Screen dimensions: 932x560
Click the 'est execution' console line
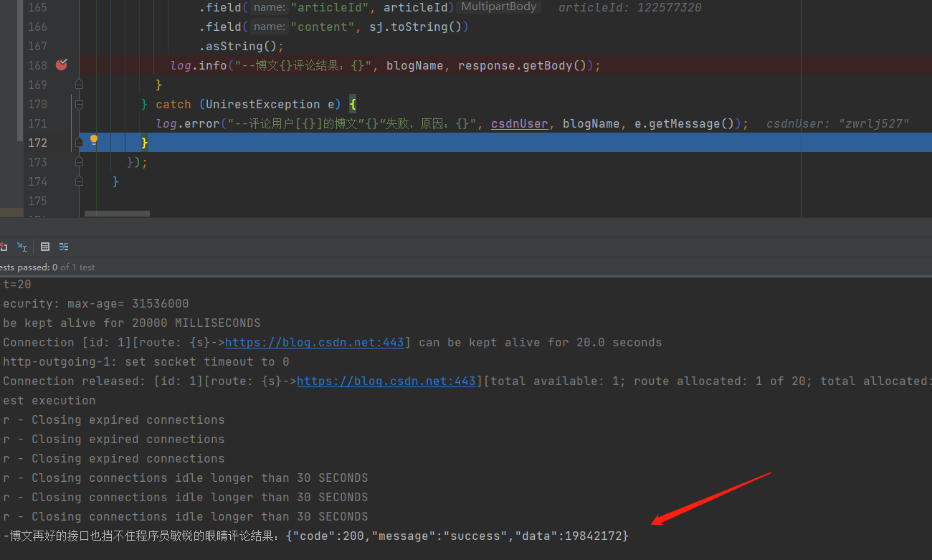(x=49, y=401)
